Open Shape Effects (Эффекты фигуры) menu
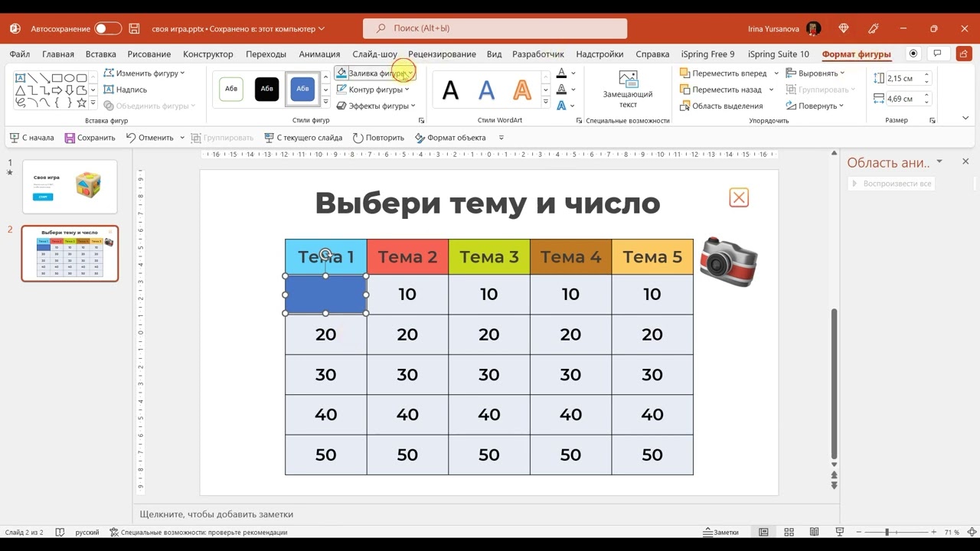Viewport: 980px width, 551px height. click(375, 106)
